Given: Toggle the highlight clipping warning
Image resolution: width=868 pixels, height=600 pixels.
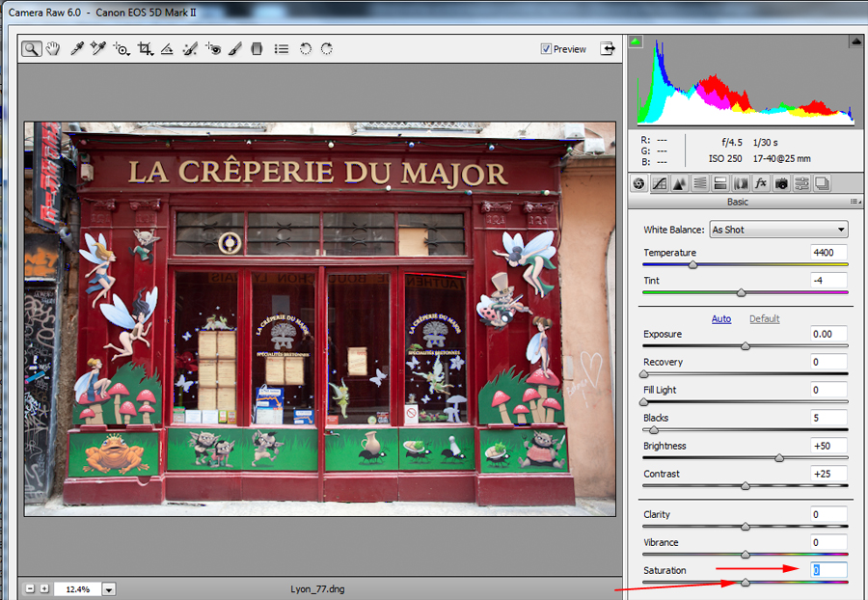Looking at the screenshot, I should 855,41.
